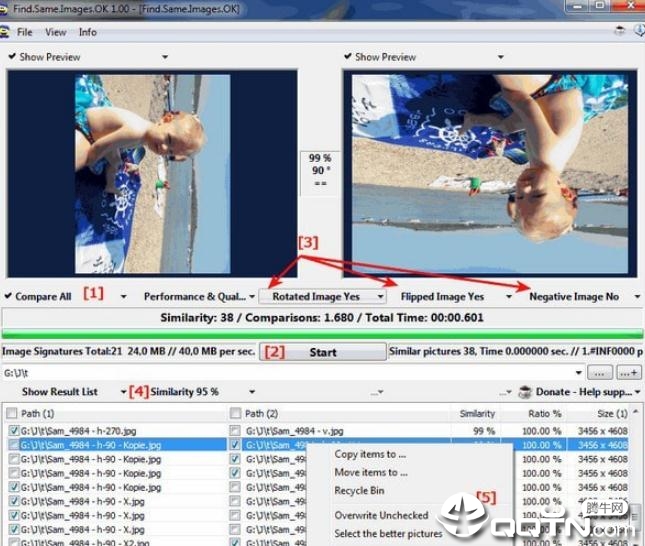Click the add folder '...+' button

tap(629, 372)
